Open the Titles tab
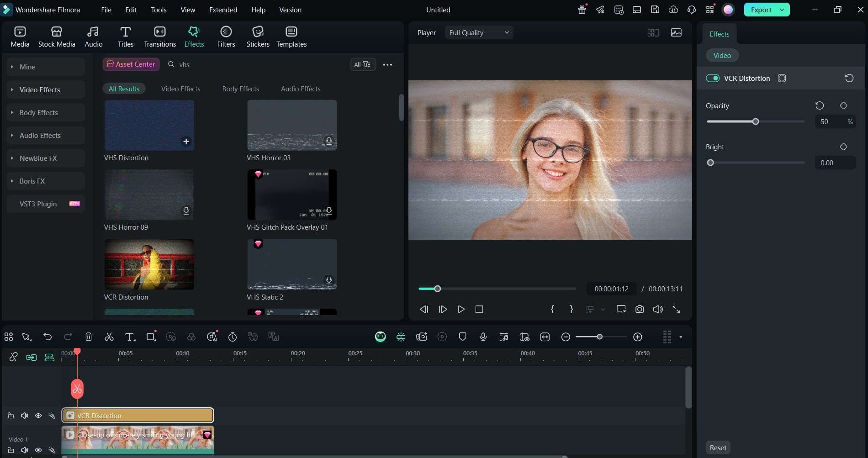The width and height of the screenshot is (868, 458). (x=126, y=37)
